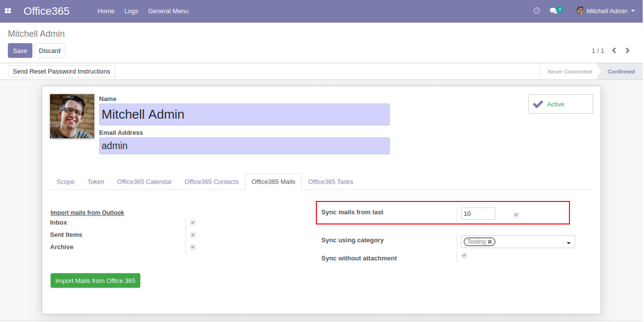Uncheck the Inbox import checkbox
This screenshot has height=322, width=644.
pos(193,223)
